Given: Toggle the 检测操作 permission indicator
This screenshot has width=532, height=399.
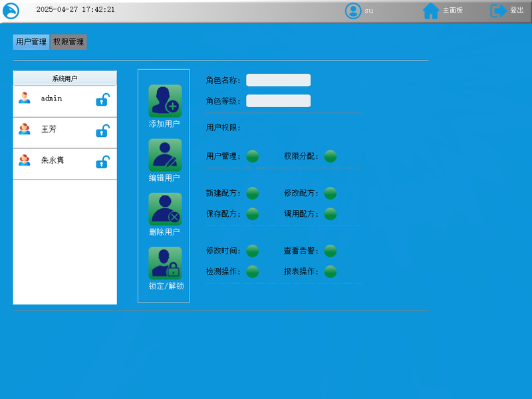Looking at the screenshot, I should (x=253, y=272).
